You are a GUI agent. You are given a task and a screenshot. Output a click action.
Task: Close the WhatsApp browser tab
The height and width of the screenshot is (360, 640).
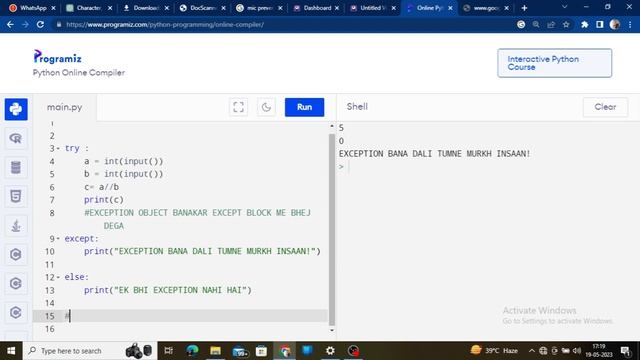(53, 8)
